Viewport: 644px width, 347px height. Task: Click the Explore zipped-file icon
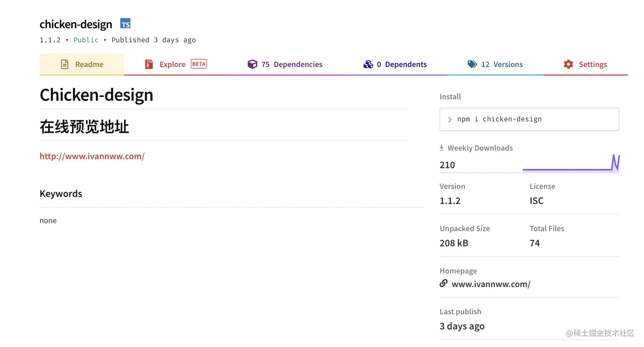(149, 64)
